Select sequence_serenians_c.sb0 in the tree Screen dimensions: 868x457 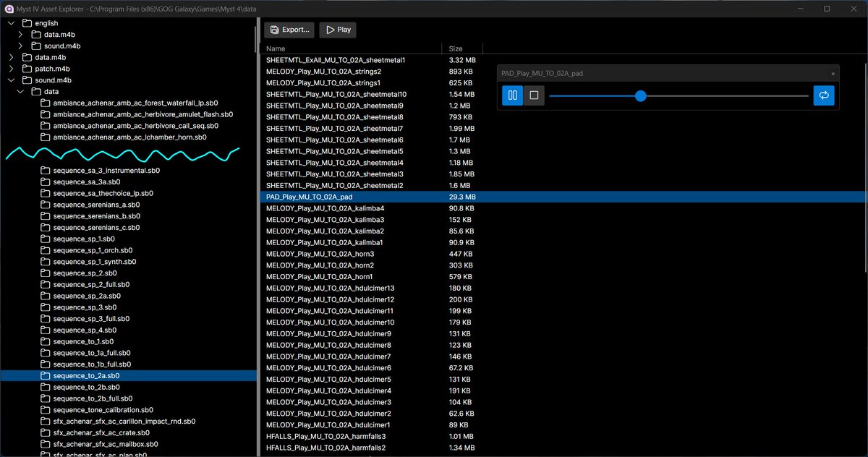(96, 228)
